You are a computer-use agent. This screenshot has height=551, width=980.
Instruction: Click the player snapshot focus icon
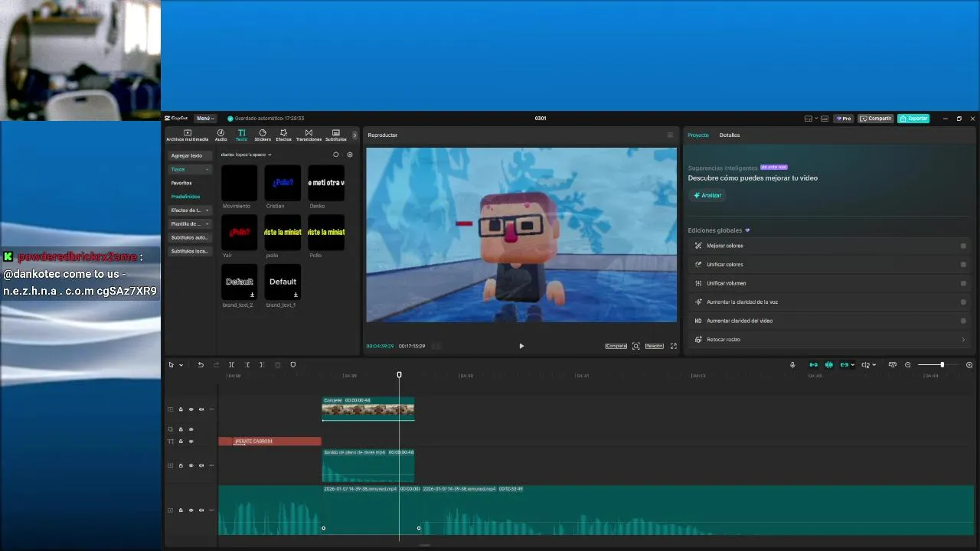coord(635,346)
